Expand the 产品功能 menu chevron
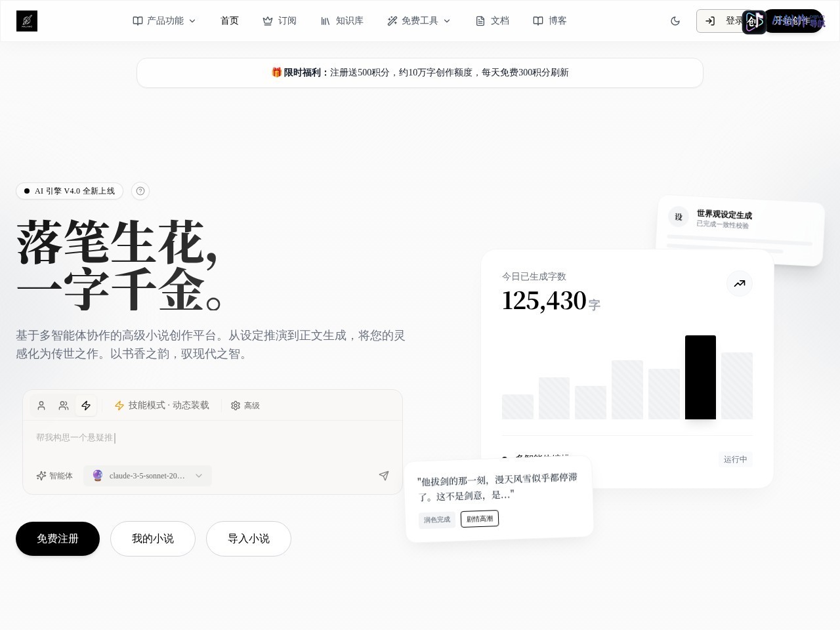840x630 pixels. point(192,21)
